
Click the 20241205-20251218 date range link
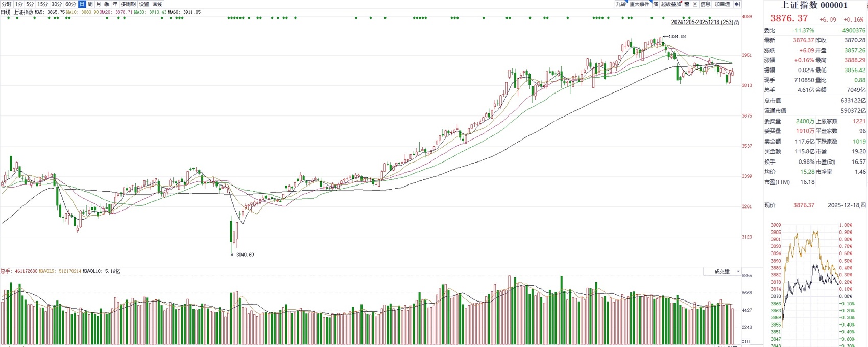point(702,22)
